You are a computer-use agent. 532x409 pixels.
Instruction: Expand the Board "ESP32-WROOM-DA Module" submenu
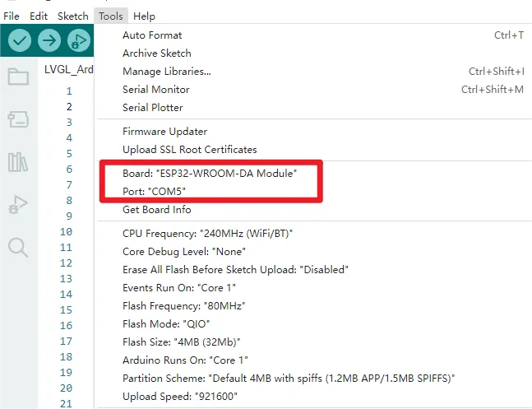coord(209,174)
